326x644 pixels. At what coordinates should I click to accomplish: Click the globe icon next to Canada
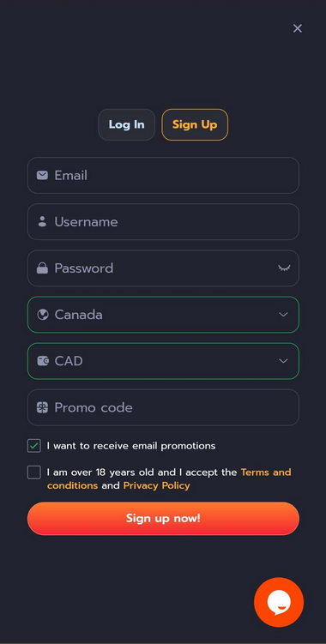tap(43, 315)
